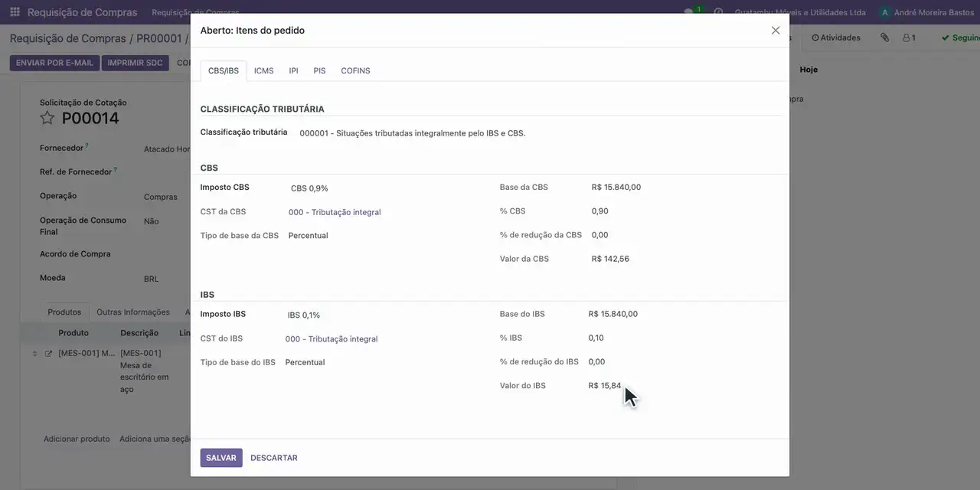Edit the Base do IBS value
The width and height of the screenshot is (980, 490).
(x=613, y=314)
